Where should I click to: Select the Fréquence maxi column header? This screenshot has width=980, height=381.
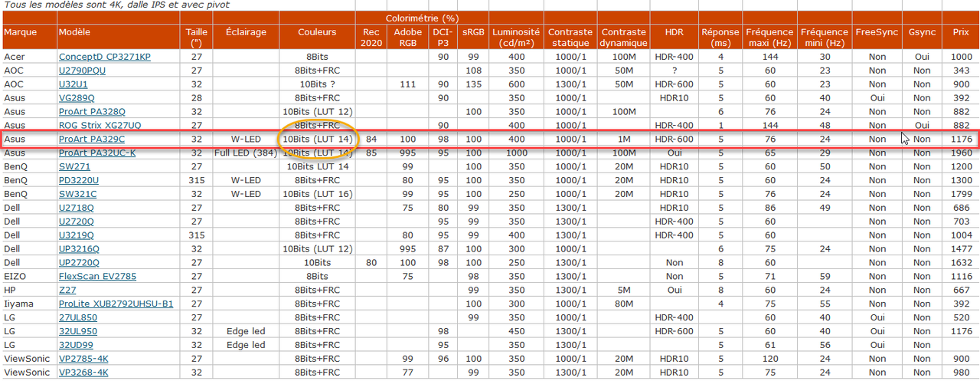click(x=769, y=37)
